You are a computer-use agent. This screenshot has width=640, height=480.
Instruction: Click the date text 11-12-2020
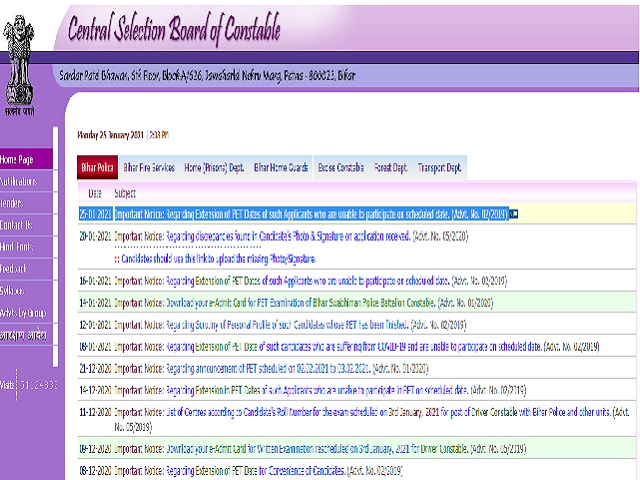click(95, 412)
